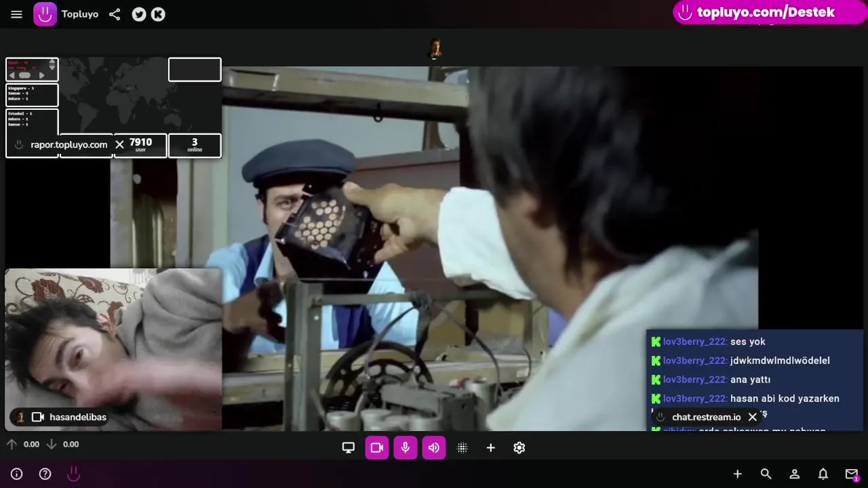
Task: Open the call settings gear
Action: (519, 447)
